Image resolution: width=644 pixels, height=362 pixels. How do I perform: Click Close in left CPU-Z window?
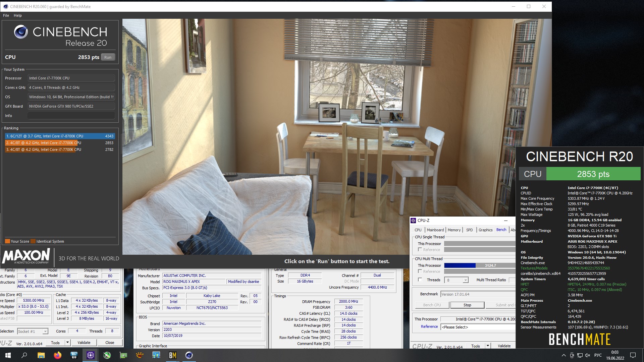tap(110, 343)
